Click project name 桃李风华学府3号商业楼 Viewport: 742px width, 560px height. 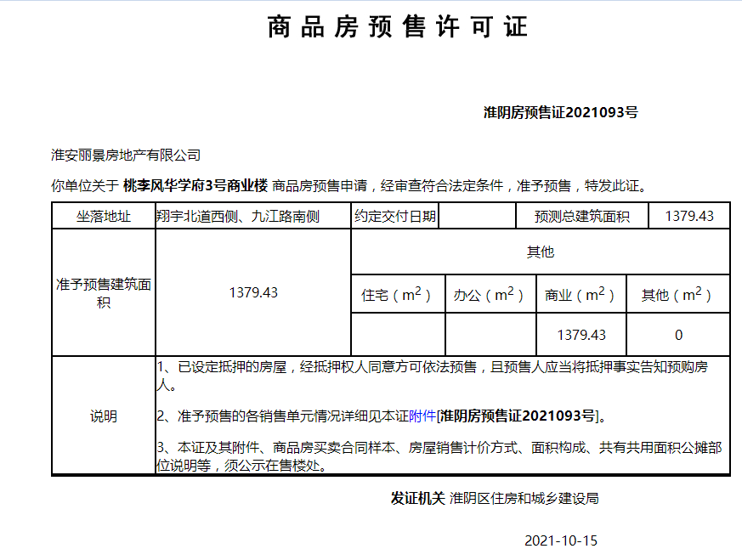[195, 185]
